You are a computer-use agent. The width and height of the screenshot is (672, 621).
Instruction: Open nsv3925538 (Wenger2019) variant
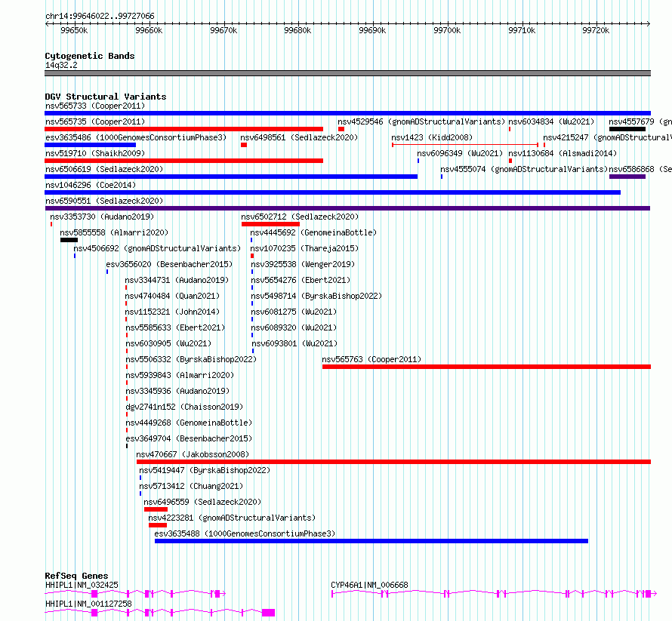(x=303, y=264)
